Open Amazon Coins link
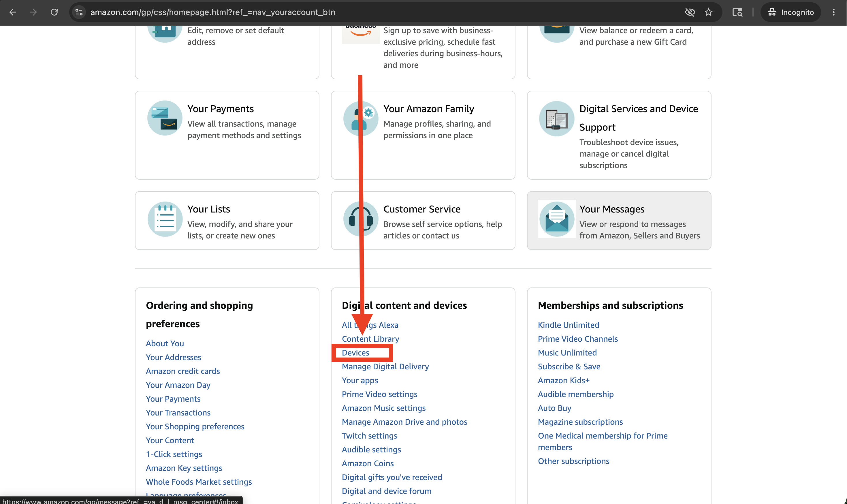This screenshot has height=504, width=847. 368,464
